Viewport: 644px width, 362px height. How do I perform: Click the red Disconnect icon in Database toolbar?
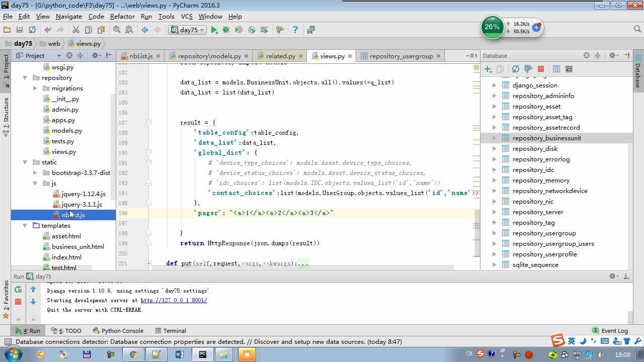[x=541, y=69]
